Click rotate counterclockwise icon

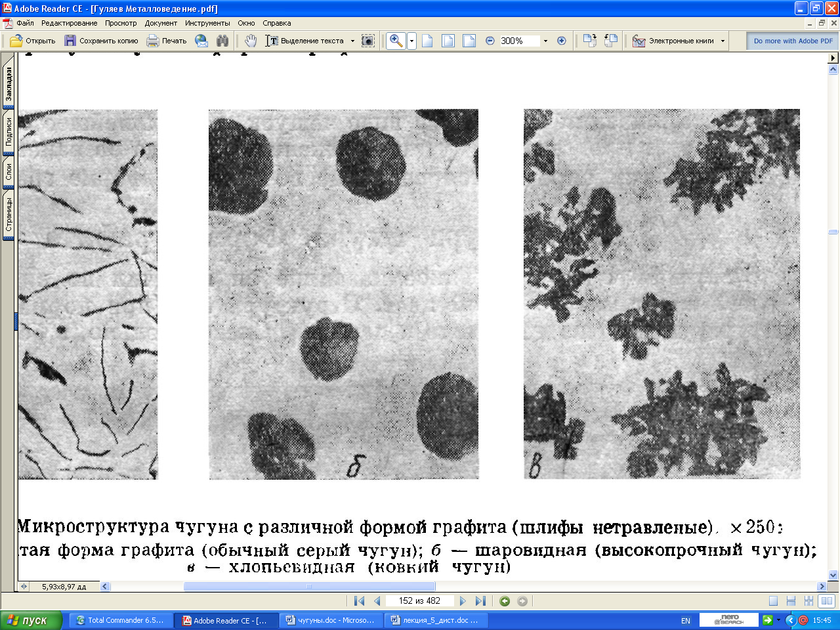tap(611, 41)
